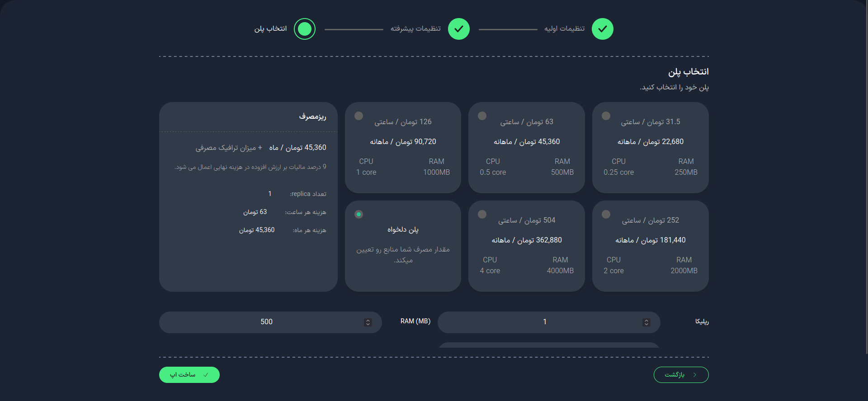Click the پلن دلخواه card title
The height and width of the screenshot is (401, 868).
[403, 229]
